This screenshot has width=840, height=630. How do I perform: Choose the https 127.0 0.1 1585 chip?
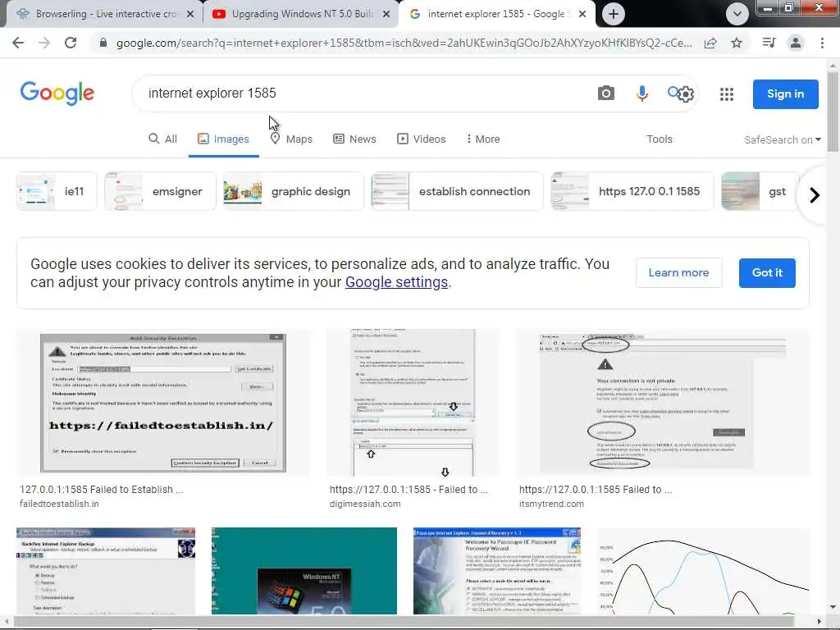632,191
